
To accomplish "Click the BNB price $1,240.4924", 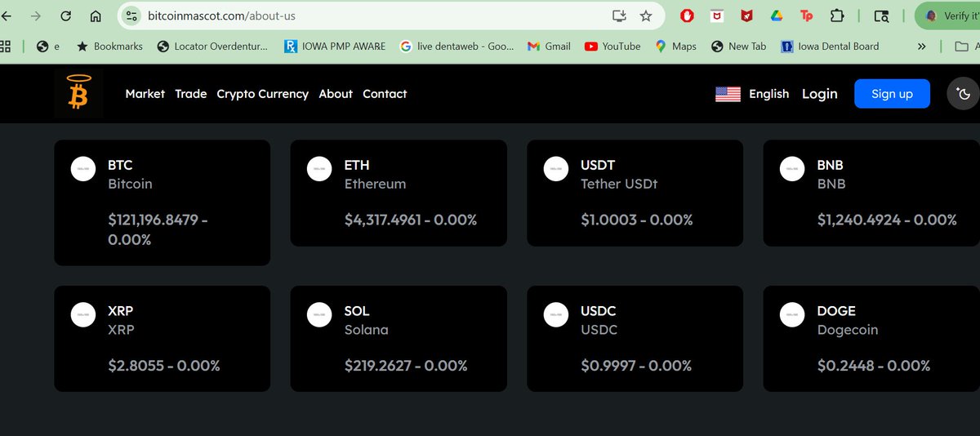I will coord(859,220).
